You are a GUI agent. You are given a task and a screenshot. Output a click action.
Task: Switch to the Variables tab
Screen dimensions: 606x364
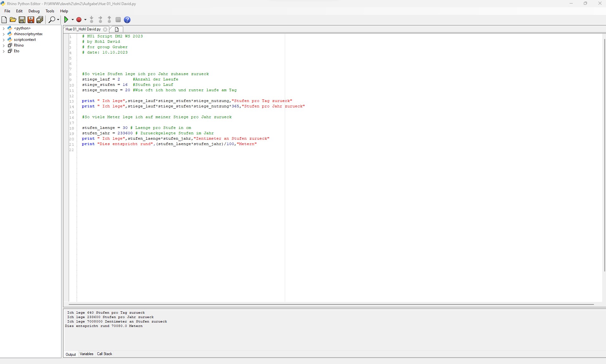pyautogui.click(x=86, y=354)
